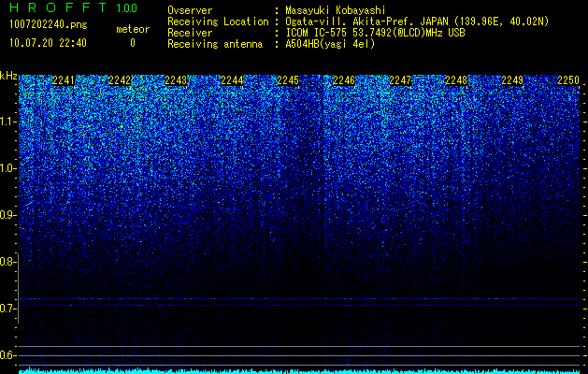The image size is (588, 374).
Task: Click time marker 2247
Action: click(400, 80)
